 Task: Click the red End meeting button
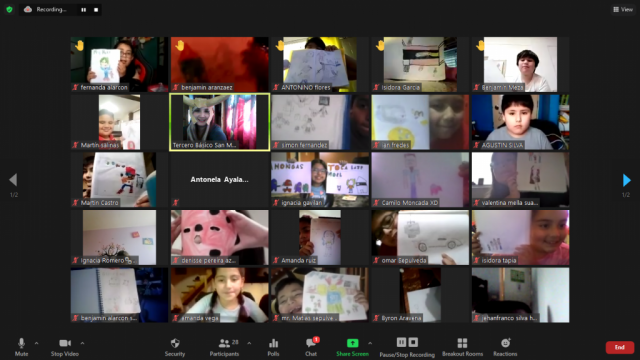coord(620,347)
